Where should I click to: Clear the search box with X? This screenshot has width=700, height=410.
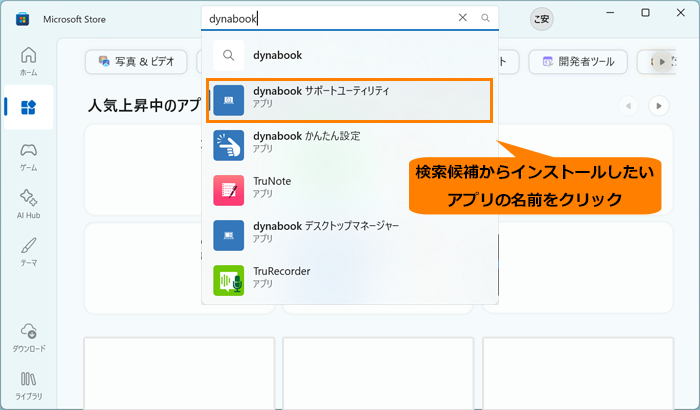tap(462, 17)
